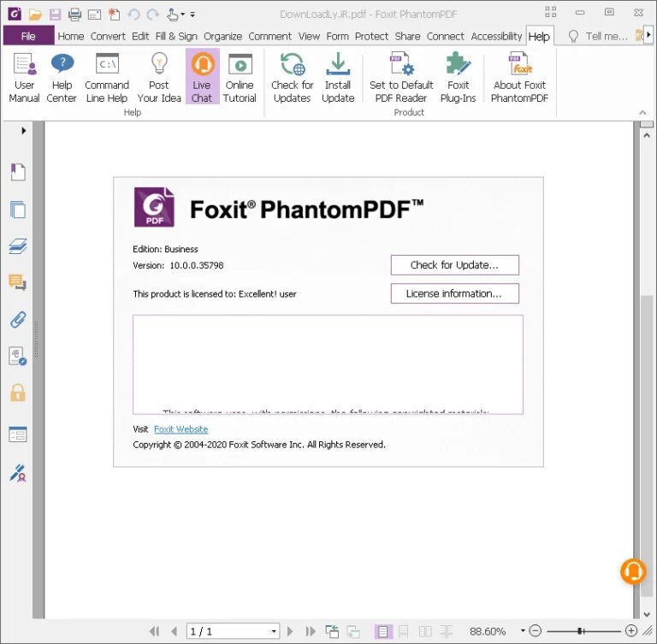Open the Pages thumbnails panel
The image size is (657, 644).
(18, 210)
